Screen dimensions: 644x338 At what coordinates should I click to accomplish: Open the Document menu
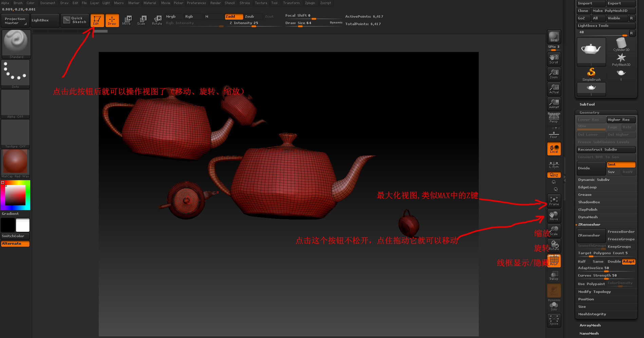click(x=48, y=3)
